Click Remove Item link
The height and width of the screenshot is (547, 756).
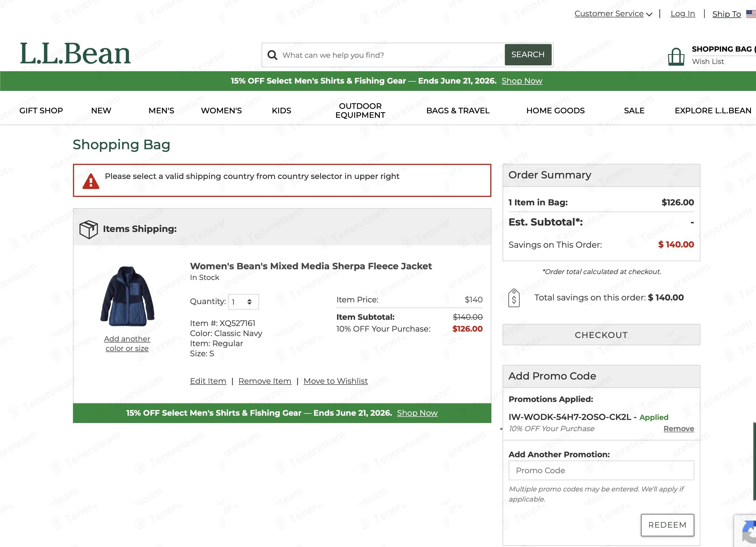[265, 381]
